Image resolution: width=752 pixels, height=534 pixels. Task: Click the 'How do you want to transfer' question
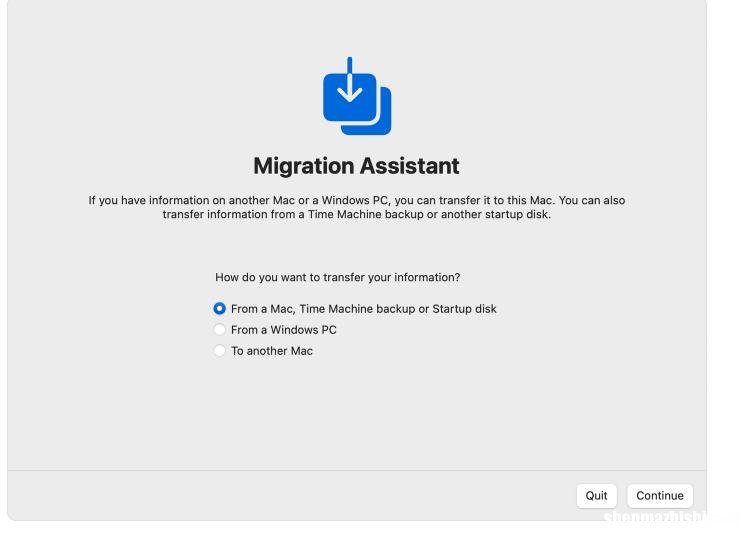[338, 277]
